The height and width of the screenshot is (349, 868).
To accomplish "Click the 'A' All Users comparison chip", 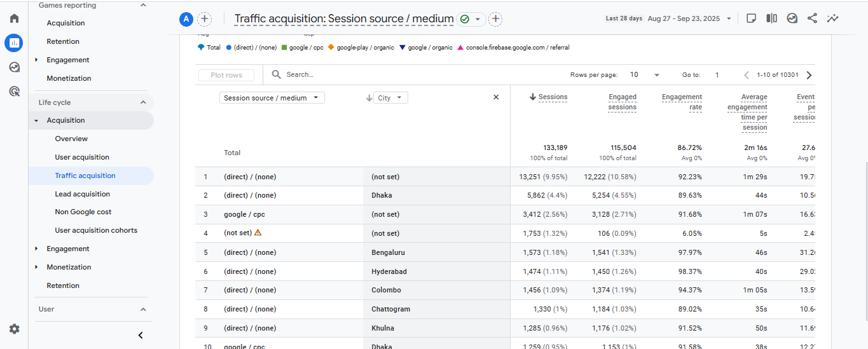I will (186, 19).
